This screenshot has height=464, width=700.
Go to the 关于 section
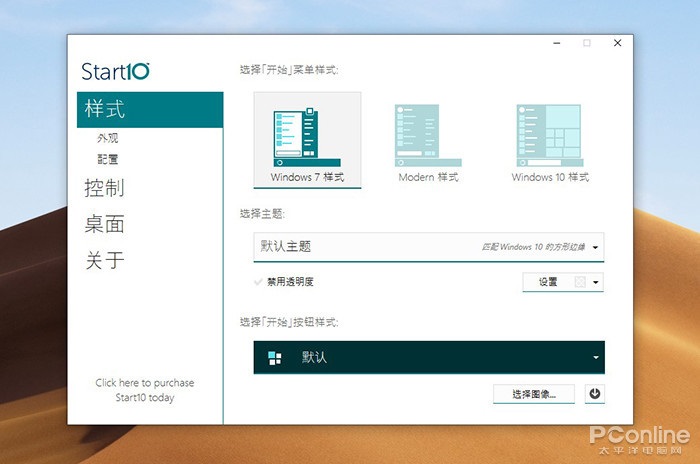click(x=105, y=260)
